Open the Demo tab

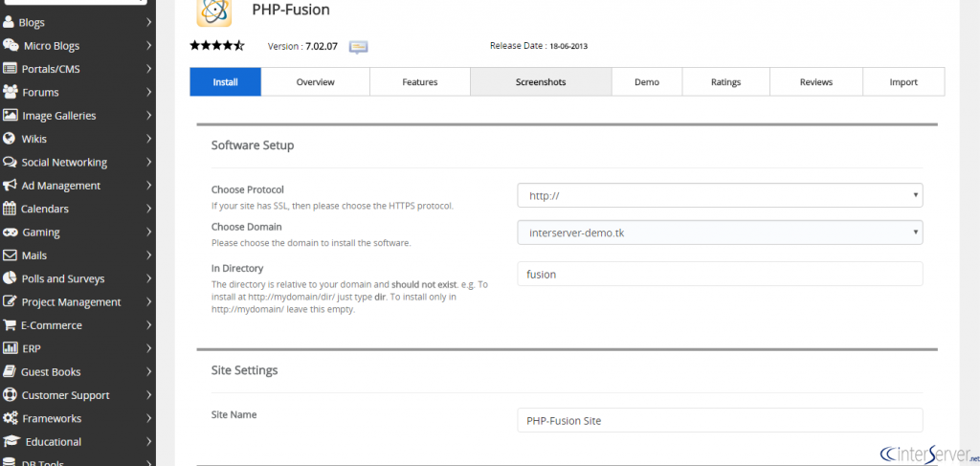tap(647, 82)
